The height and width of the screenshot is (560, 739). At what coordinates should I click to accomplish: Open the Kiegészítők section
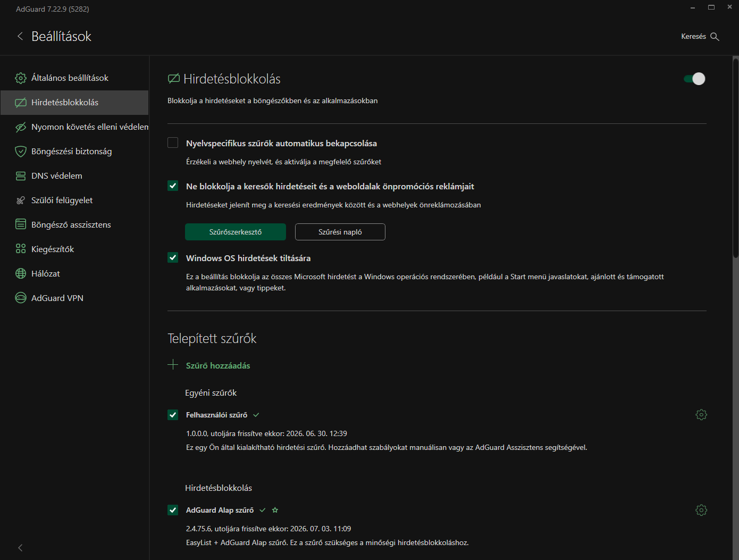pyautogui.click(x=74, y=249)
